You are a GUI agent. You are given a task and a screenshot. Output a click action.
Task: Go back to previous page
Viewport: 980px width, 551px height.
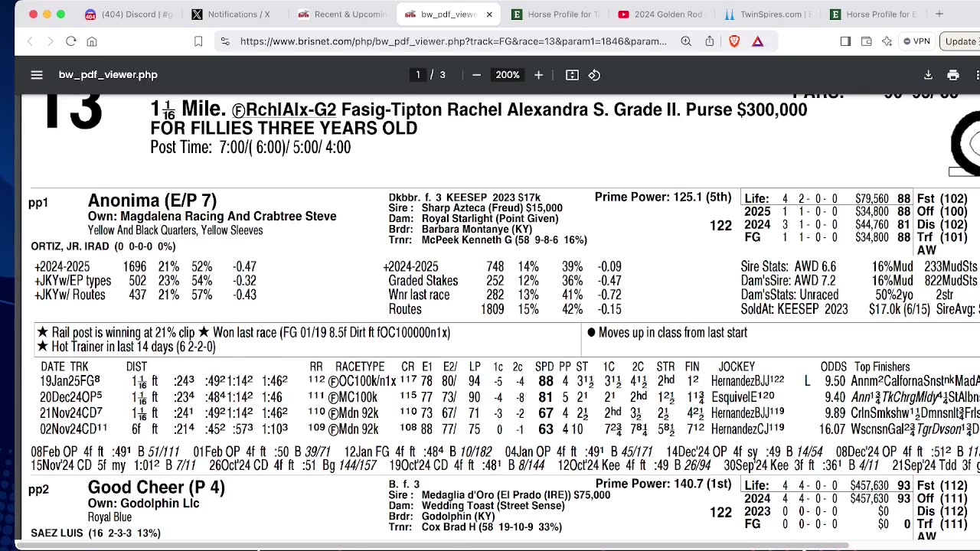[x=30, y=41]
